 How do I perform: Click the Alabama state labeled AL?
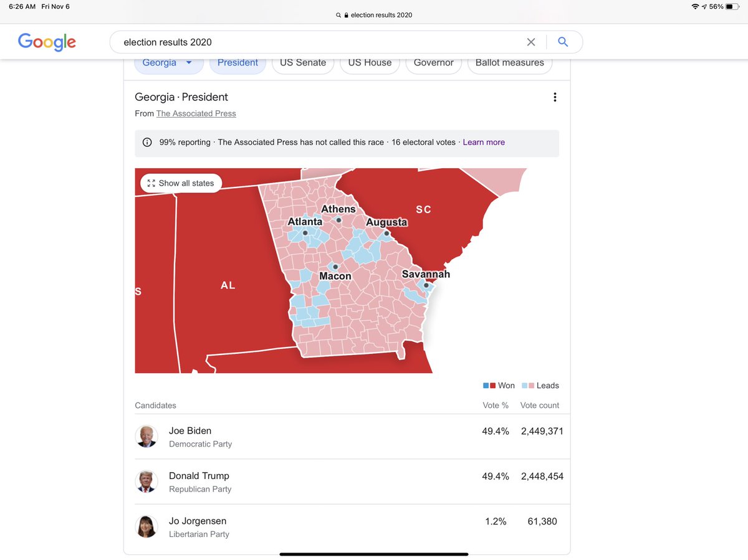click(x=228, y=285)
